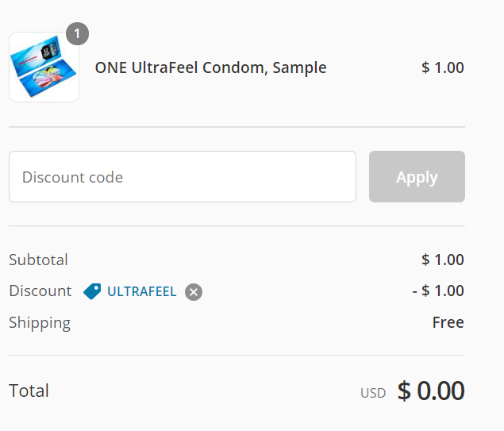Click the discount tag icon
This screenshot has width=504, height=431.
92,291
